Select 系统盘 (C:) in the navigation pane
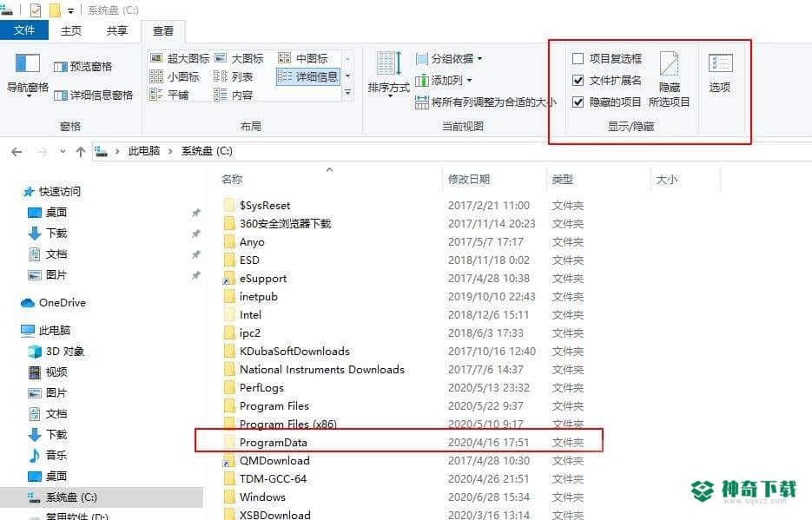This screenshot has height=520, width=812. pyautogui.click(x=63, y=497)
